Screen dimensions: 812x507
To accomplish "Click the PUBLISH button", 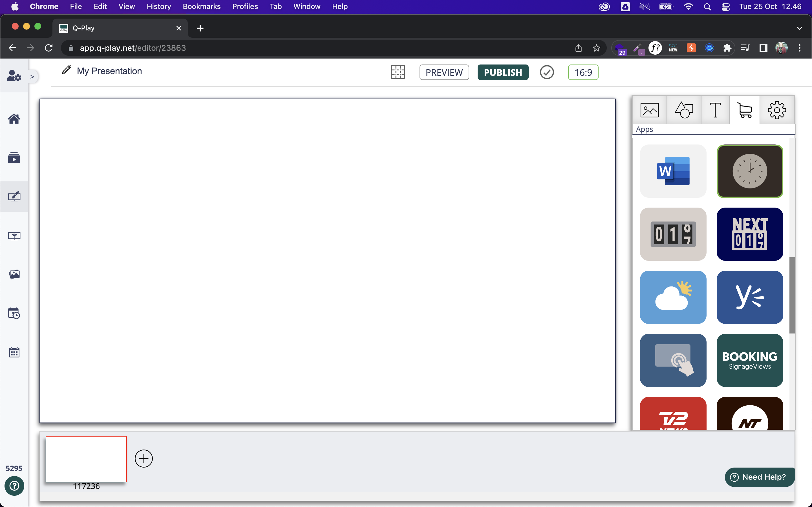I will (x=502, y=72).
